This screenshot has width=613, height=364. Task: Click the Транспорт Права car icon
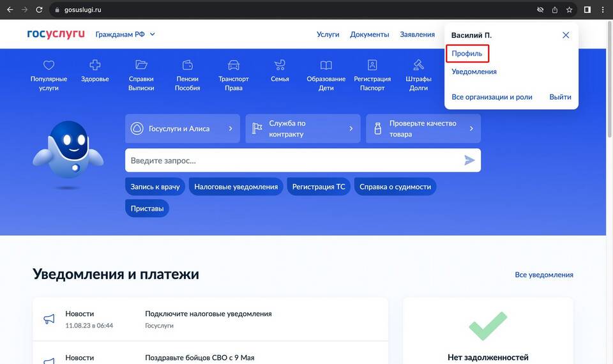(234, 65)
